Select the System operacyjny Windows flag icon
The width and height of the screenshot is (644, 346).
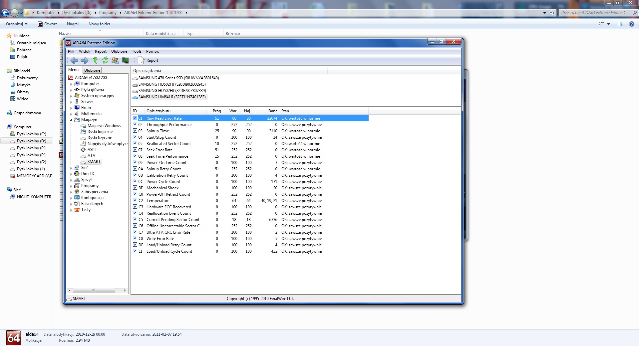tap(77, 96)
